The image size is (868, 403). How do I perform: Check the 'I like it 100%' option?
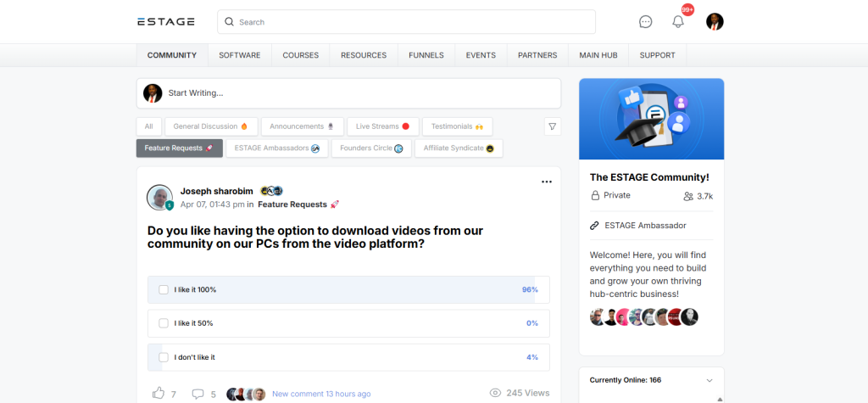click(x=164, y=289)
